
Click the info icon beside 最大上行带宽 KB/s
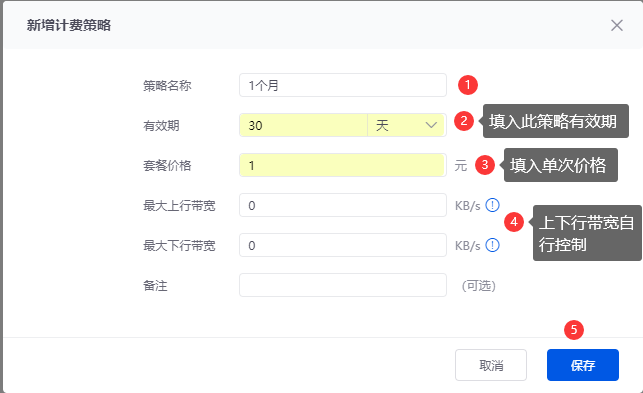492,205
